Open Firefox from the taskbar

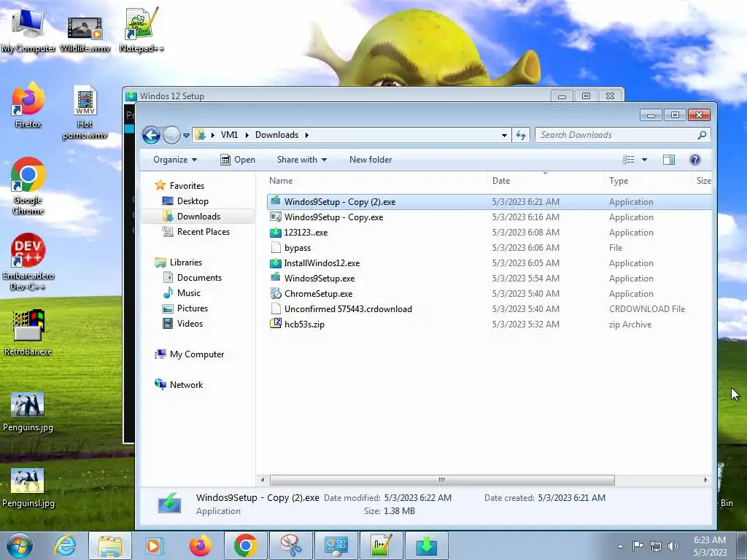coord(200,545)
